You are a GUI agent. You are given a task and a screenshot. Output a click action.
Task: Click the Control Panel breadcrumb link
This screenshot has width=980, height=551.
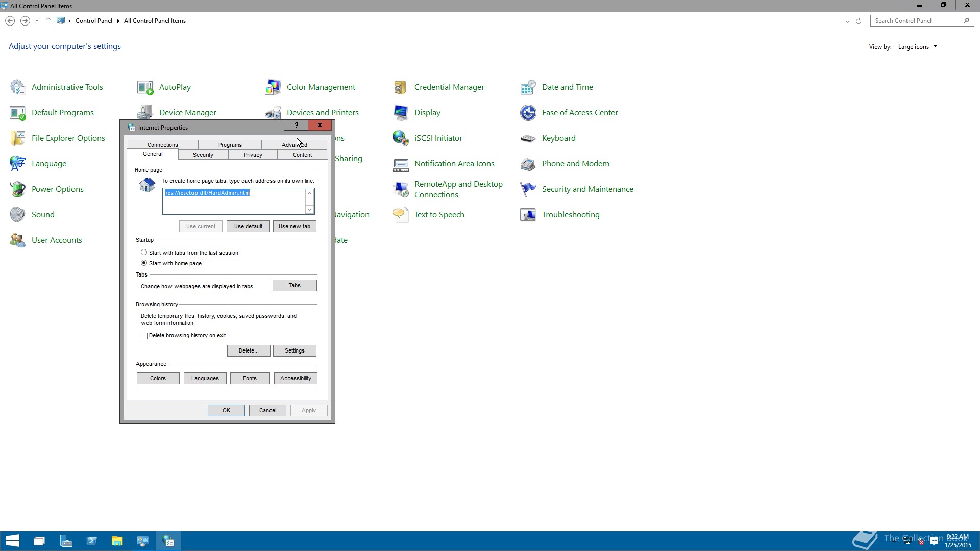pyautogui.click(x=94, y=21)
